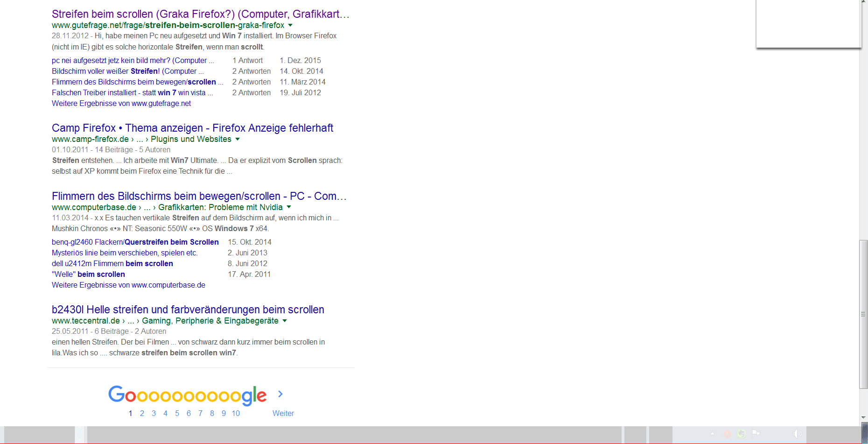Go to results page 5
The height and width of the screenshot is (444, 868).
177,413
